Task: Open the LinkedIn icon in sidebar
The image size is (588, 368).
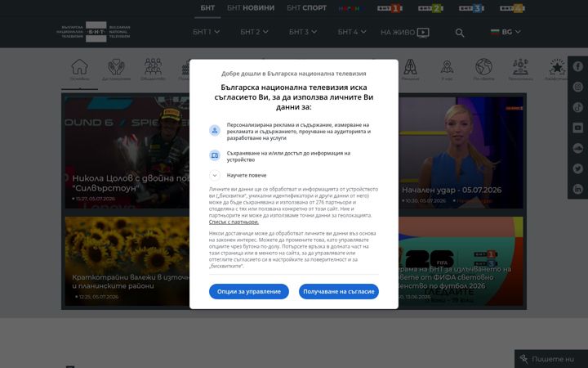Action: (577, 189)
